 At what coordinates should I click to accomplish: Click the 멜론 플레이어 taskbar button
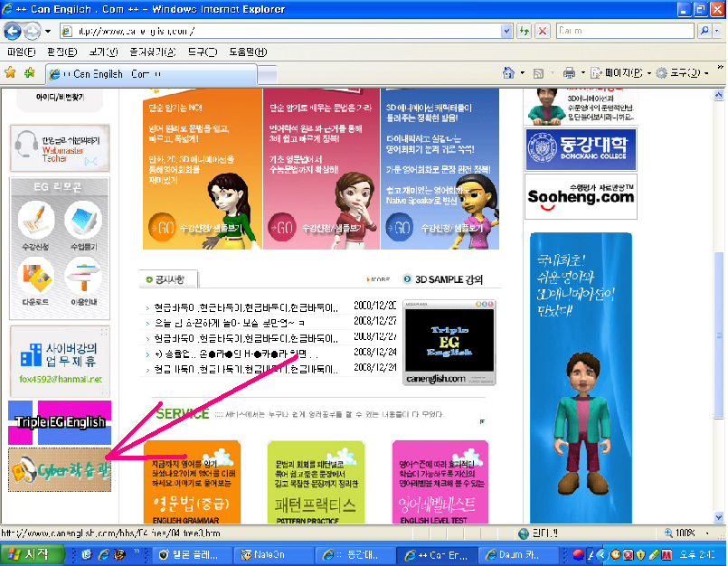point(194,554)
